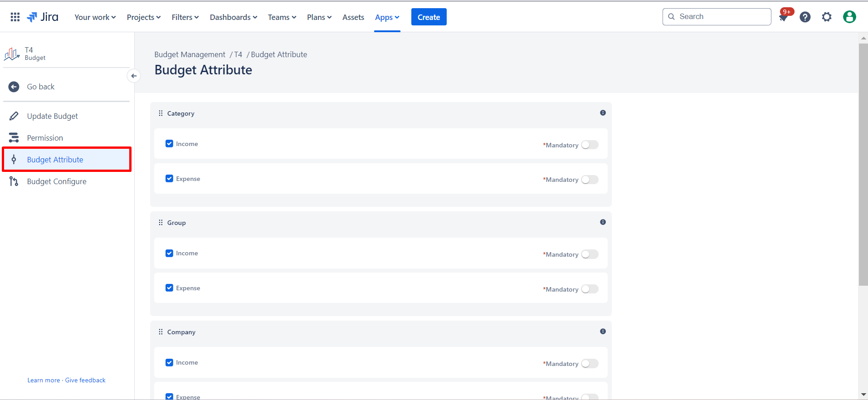Open the Plans dropdown

tap(319, 17)
